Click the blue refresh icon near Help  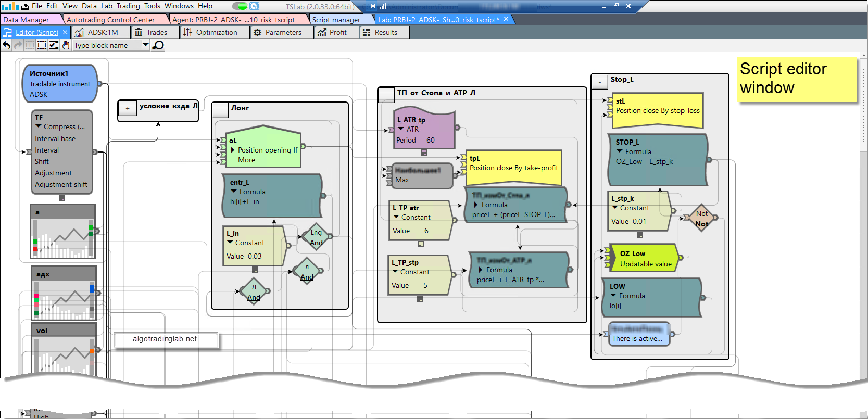point(255,6)
